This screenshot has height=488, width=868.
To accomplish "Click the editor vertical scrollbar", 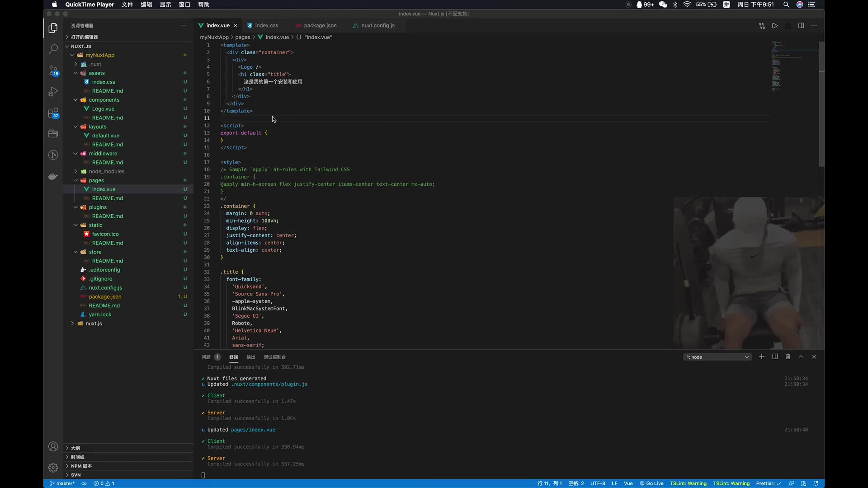I will click(x=821, y=104).
